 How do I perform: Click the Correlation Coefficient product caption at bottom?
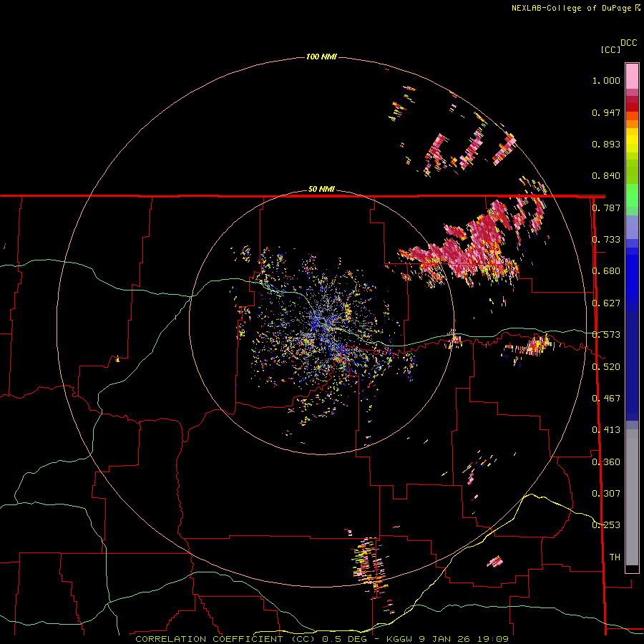pyautogui.click(x=321, y=639)
